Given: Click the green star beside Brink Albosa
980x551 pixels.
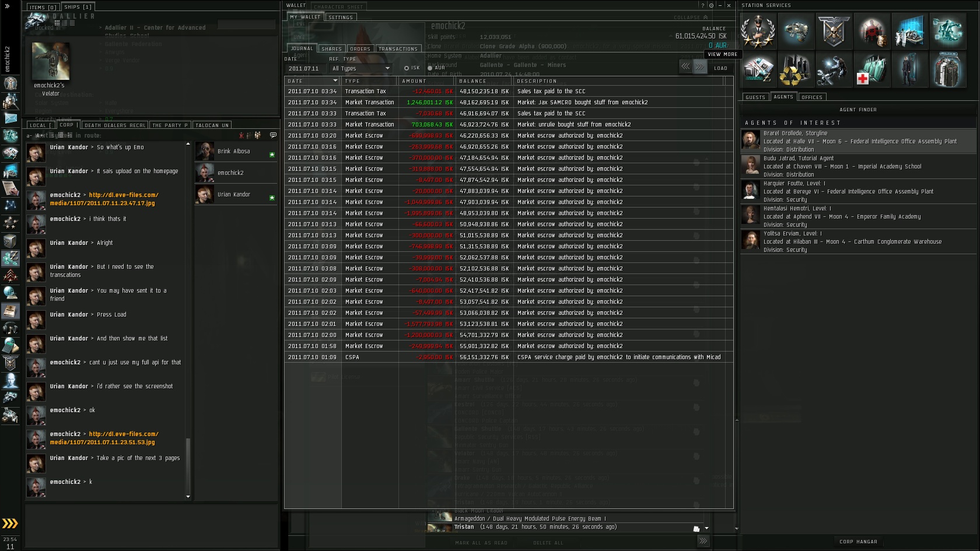Looking at the screenshot, I should coord(272,155).
